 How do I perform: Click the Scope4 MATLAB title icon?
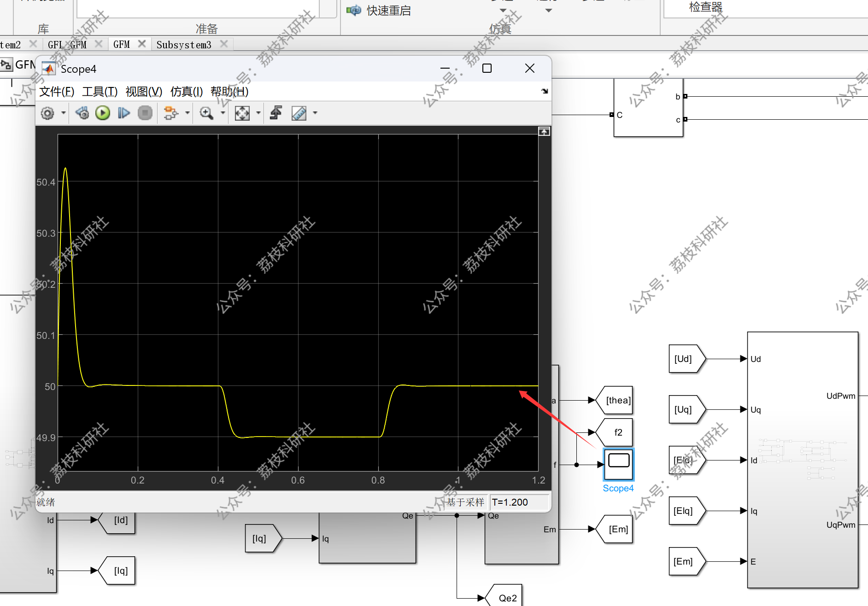coord(48,69)
